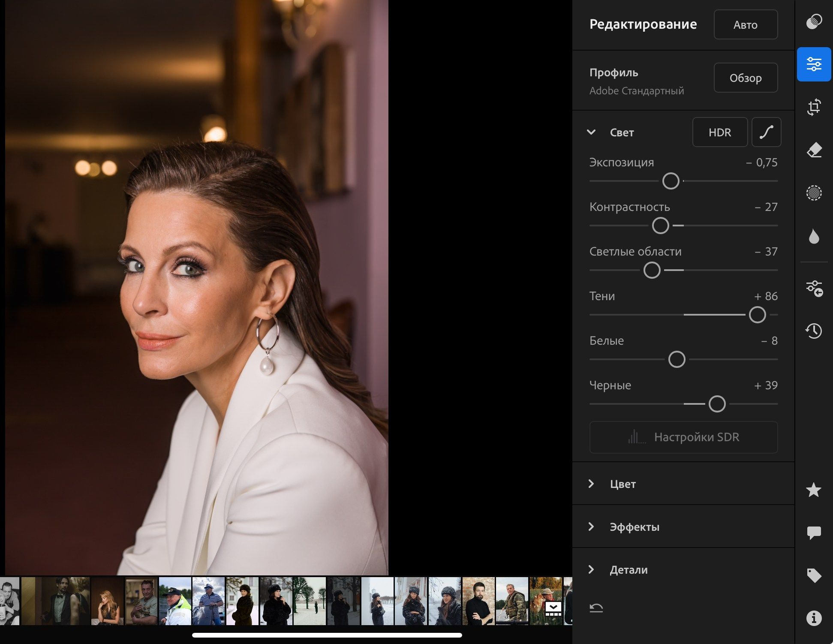833x644 pixels.
Task: Open the Masking tool
Action: pos(814,193)
